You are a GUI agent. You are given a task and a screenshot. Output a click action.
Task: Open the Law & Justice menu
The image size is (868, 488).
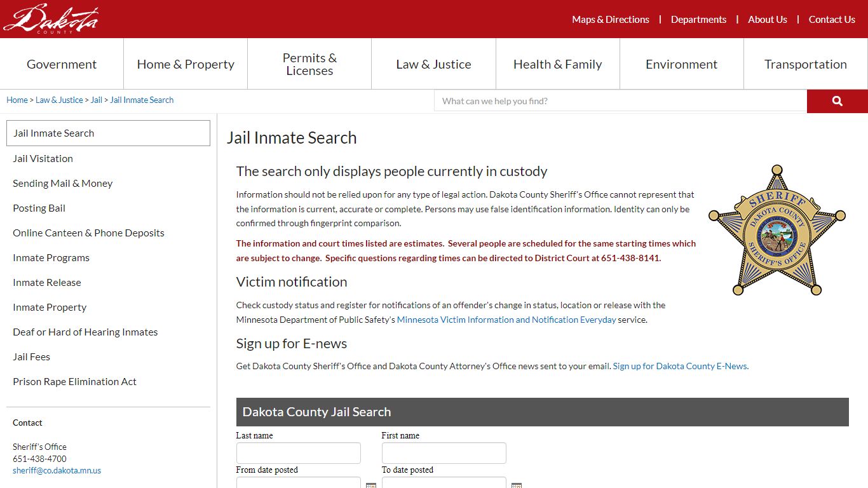point(433,64)
